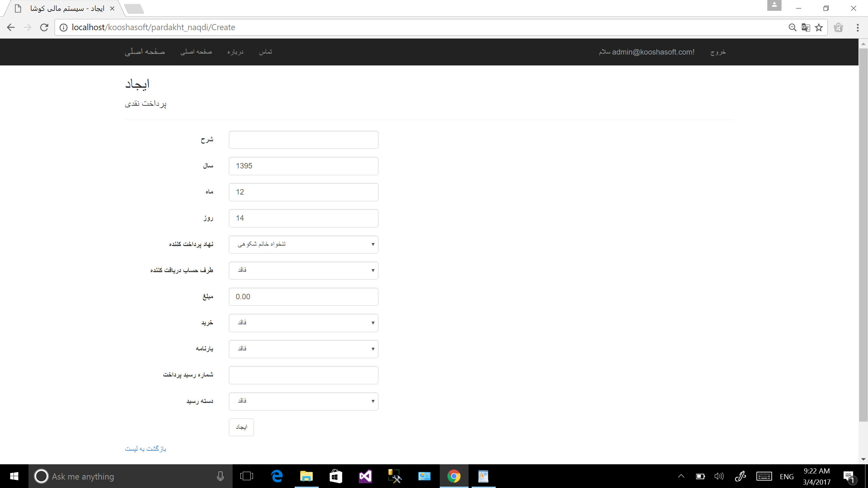Viewport: 868px width, 488px height.
Task: Click the خروج logout link
Action: point(718,52)
